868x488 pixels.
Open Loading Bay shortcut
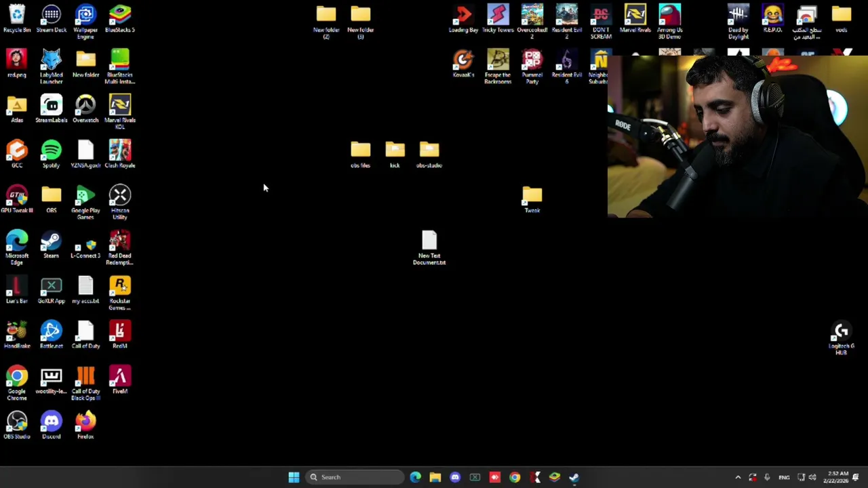pyautogui.click(x=464, y=19)
